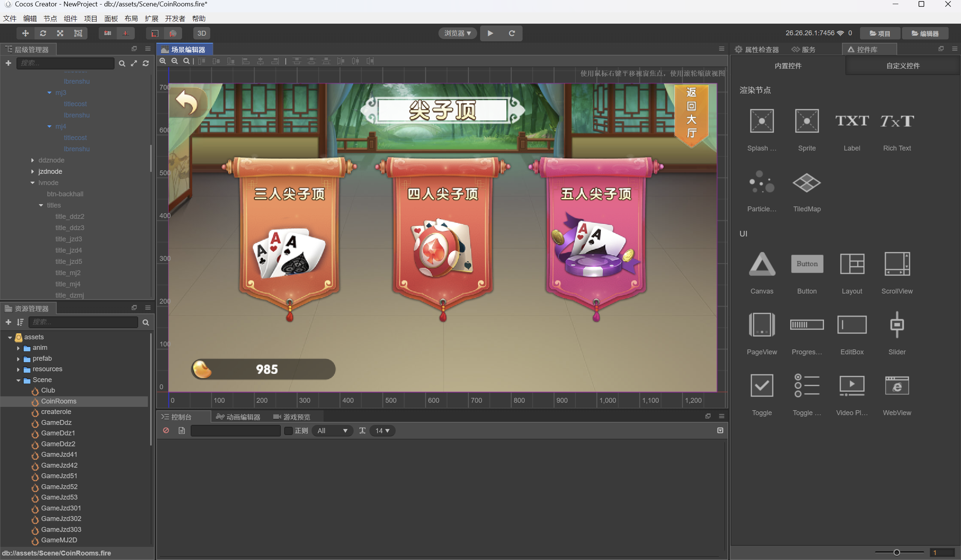Select the Move tool in the toolbar
This screenshot has width=961, height=560.
25,33
